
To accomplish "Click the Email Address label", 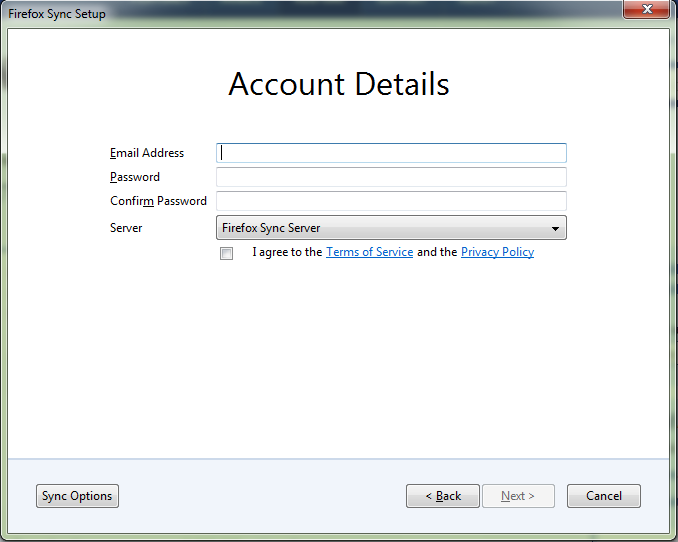I will coord(147,153).
